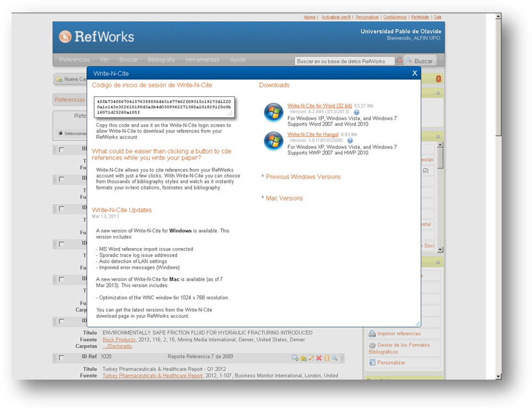Screen dimensions: 532x410
Task: Click the Salir logout link
Action: [x=437, y=17]
